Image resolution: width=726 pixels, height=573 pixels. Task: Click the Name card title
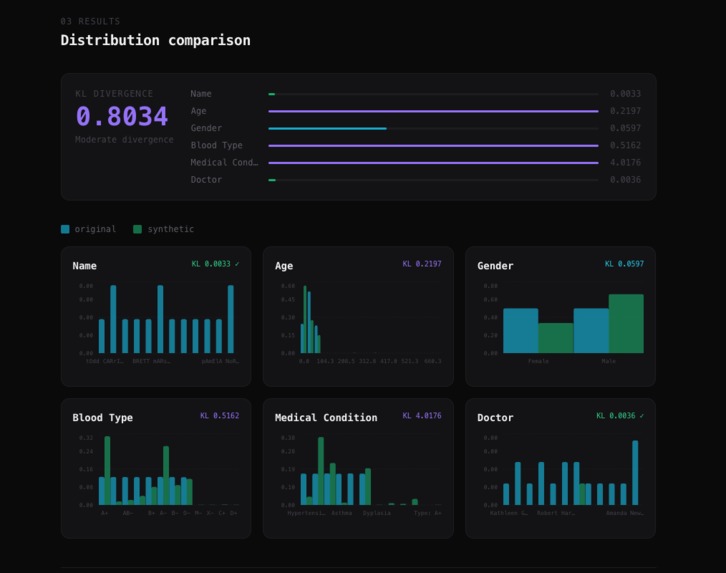coord(84,266)
